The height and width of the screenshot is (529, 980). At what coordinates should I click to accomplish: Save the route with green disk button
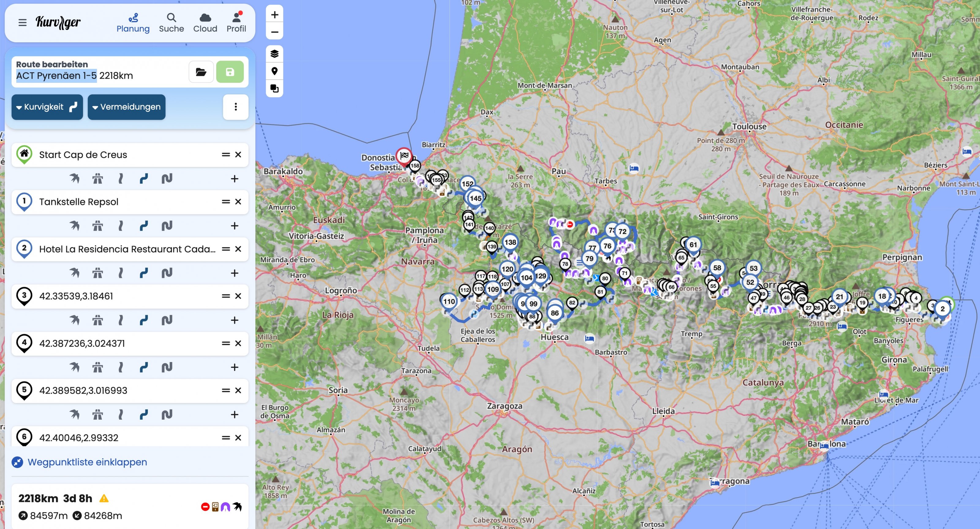pyautogui.click(x=230, y=72)
